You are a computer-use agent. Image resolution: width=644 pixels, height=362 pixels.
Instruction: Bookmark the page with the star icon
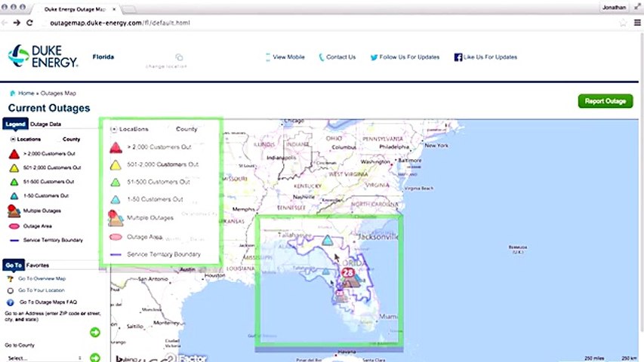[623, 23]
